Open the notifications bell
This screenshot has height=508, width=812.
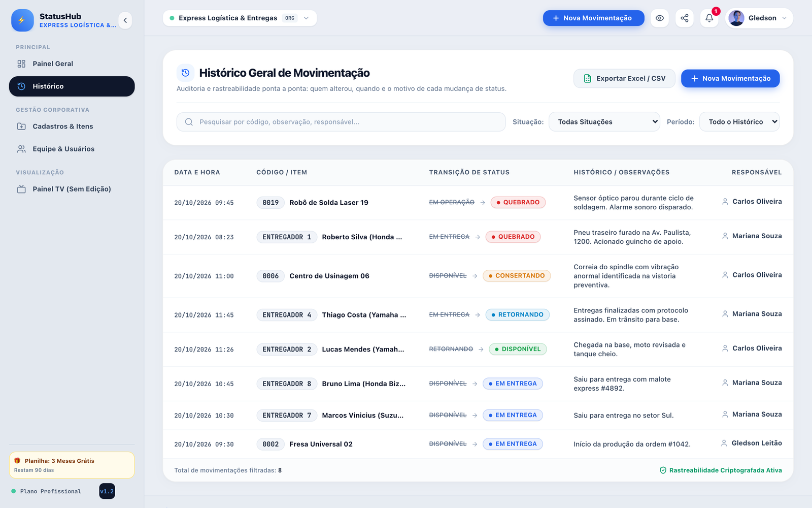click(x=709, y=18)
